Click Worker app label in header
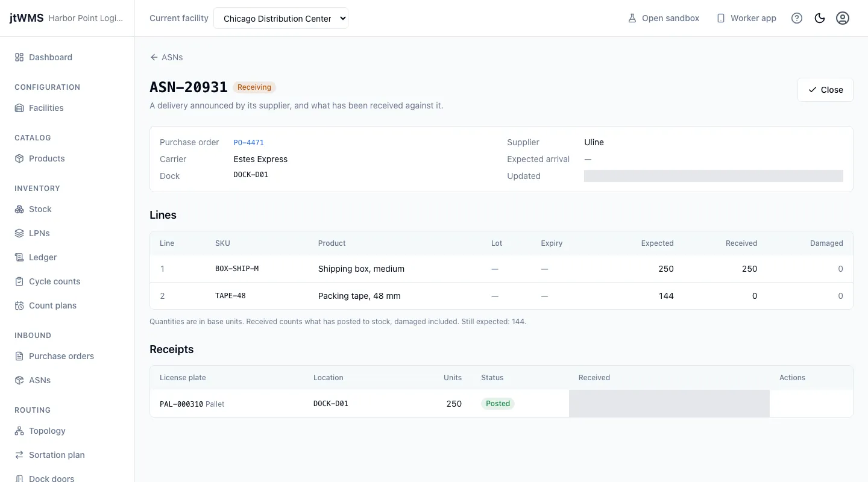This screenshot has height=482, width=868. click(x=753, y=18)
